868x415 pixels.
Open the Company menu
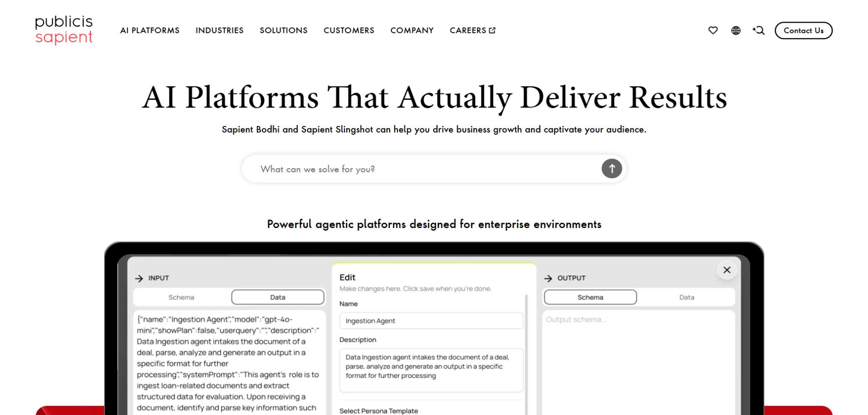(412, 30)
